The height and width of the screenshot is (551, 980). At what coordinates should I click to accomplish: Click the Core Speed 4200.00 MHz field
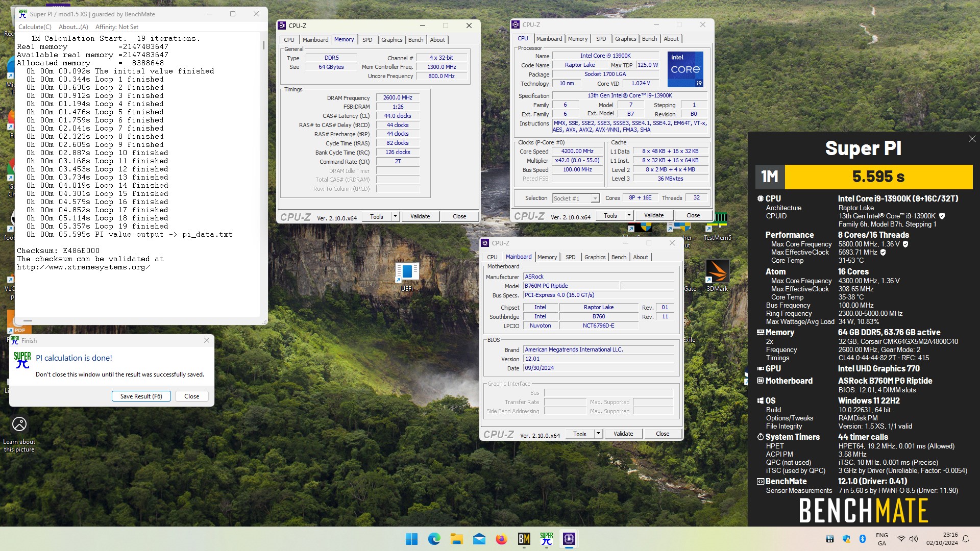577,151
